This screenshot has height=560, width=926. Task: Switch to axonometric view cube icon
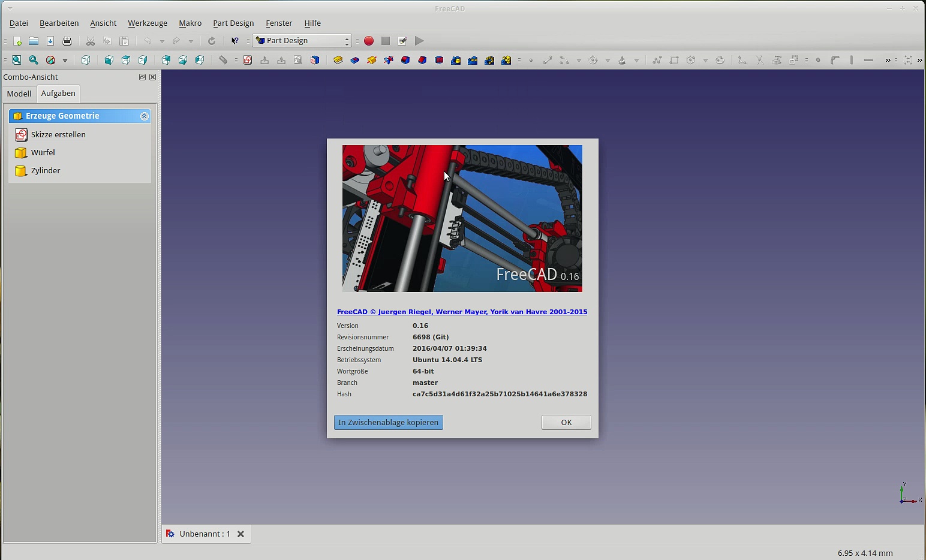click(86, 60)
